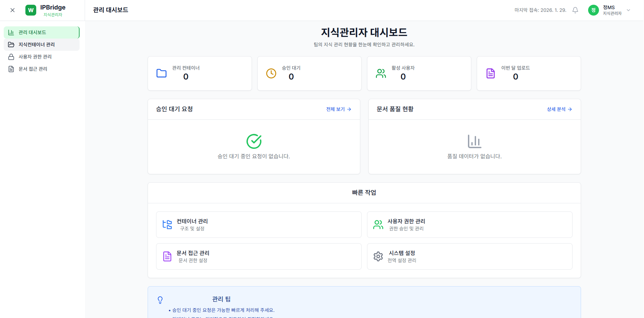Click the purple document icon in 이번 달 업로드
Image resolution: width=644 pixels, height=318 pixels.
pyautogui.click(x=490, y=73)
